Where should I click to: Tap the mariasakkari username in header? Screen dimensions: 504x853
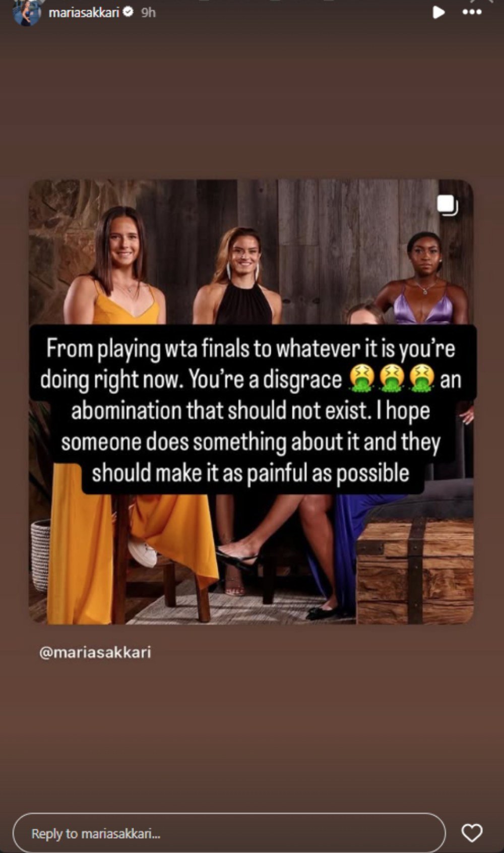[x=84, y=12]
